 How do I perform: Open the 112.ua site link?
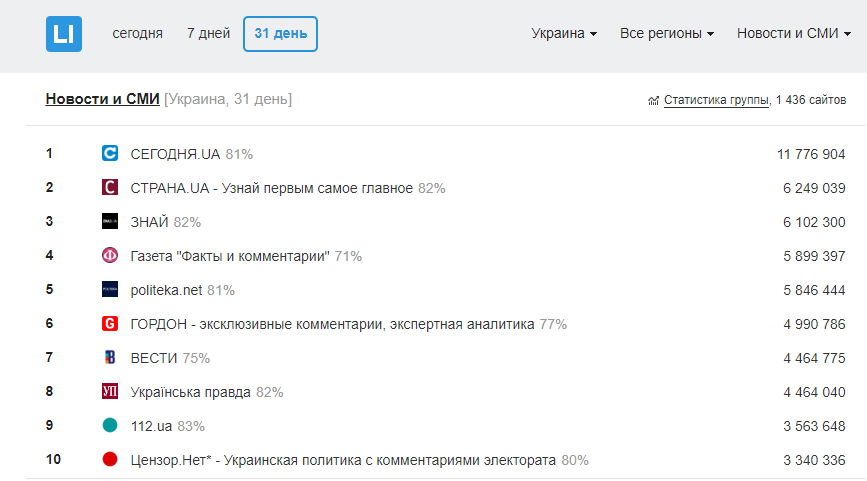coord(152,426)
